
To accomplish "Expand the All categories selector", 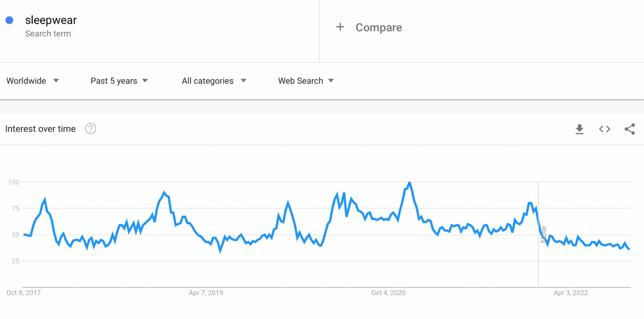I will [x=214, y=81].
